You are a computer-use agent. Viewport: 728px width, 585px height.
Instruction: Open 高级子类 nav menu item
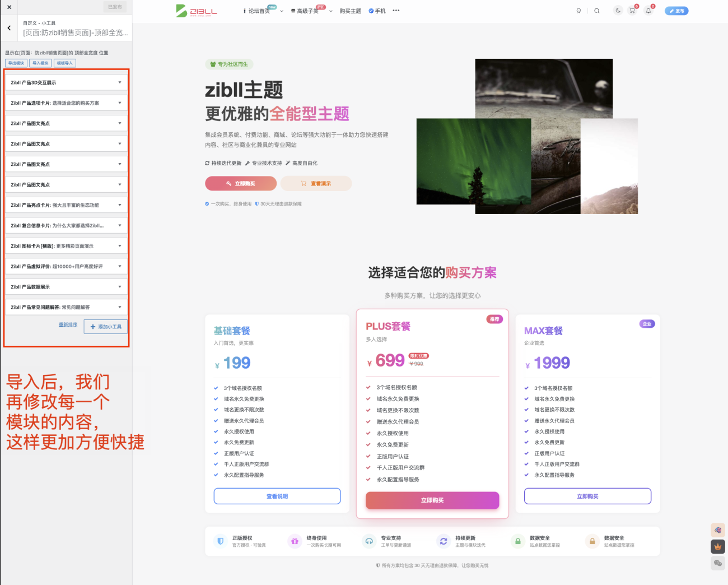(x=307, y=11)
